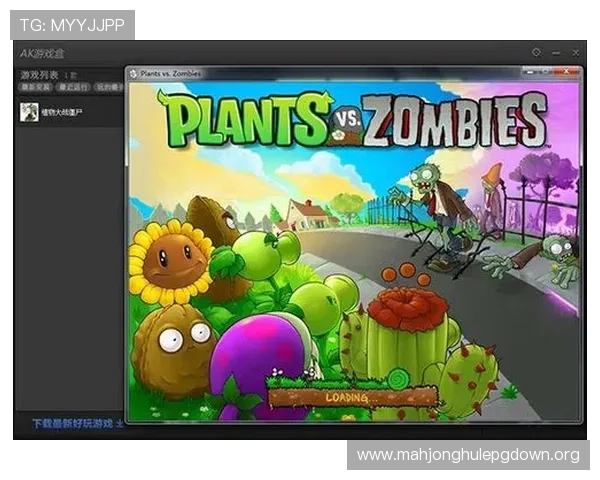Click the LOADING progress bar
This screenshot has width=600, height=480.
pyautogui.click(x=350, y=397)
